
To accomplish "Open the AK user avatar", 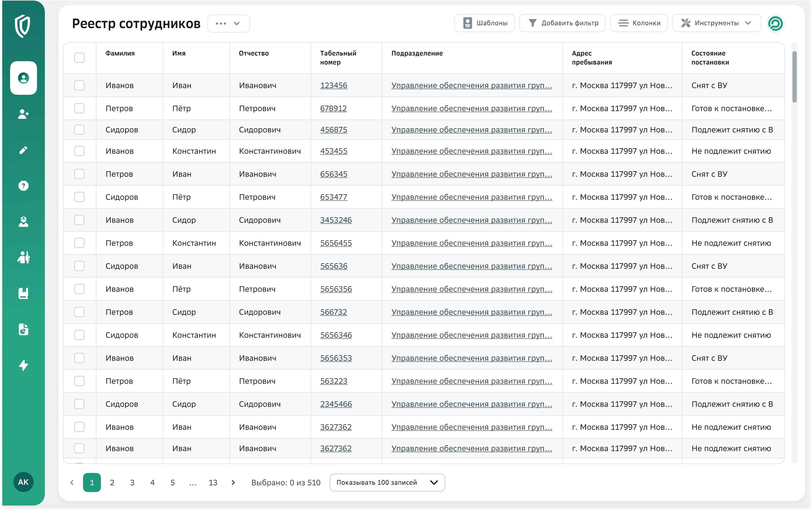I will point(23,482).
